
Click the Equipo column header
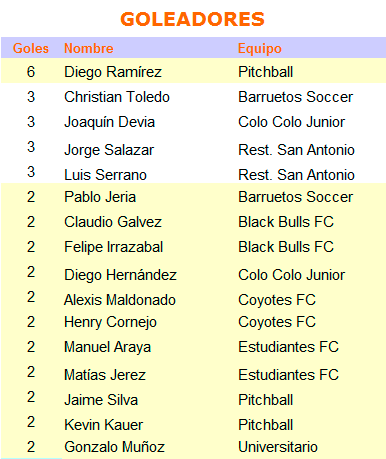pyautogui.click(x=260, y=49)
